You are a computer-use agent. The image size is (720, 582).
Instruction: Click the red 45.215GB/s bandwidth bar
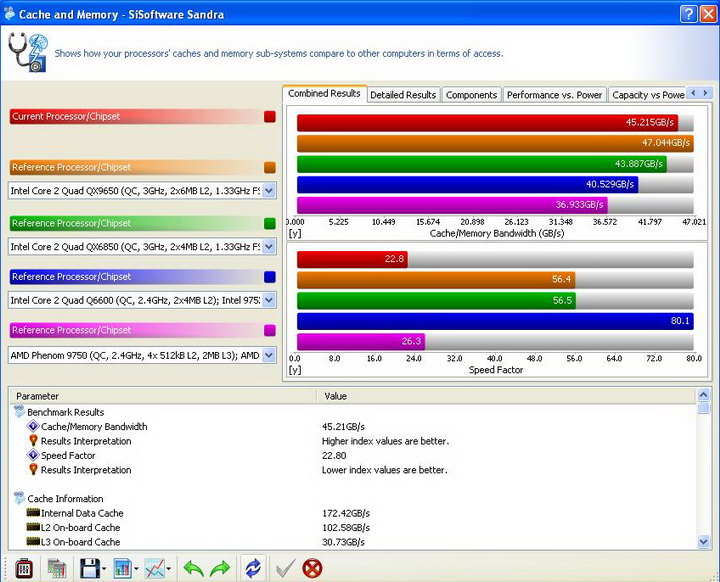[x=488, y=123]
